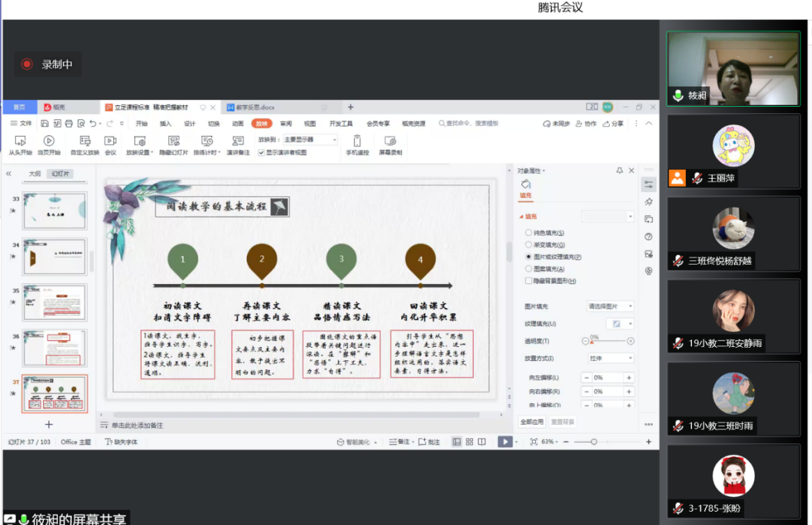Select 渐变填充 radio option
Screen dimensions: 812x525
528,245
